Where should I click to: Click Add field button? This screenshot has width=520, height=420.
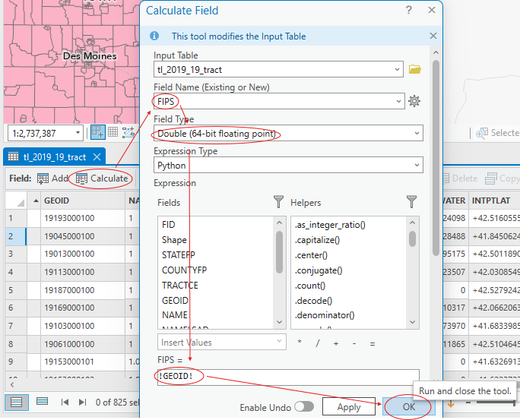53,178
